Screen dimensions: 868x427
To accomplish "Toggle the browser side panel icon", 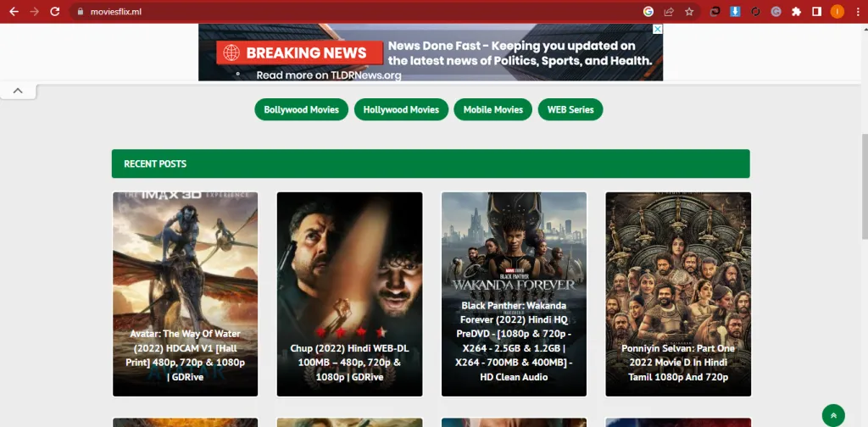I will (x=817, y=12).
